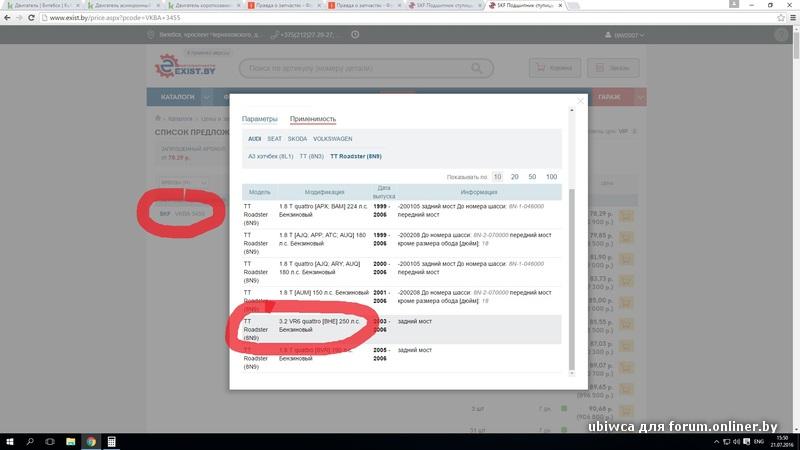Go back with the browser back arrow
800x450 pixels.
[7, 18]
